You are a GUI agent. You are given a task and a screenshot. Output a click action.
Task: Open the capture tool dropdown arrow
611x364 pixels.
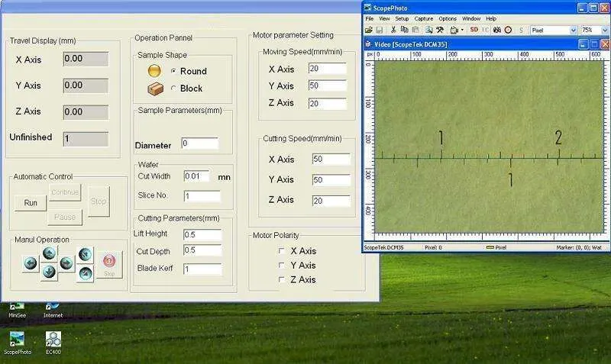(462, 30)
